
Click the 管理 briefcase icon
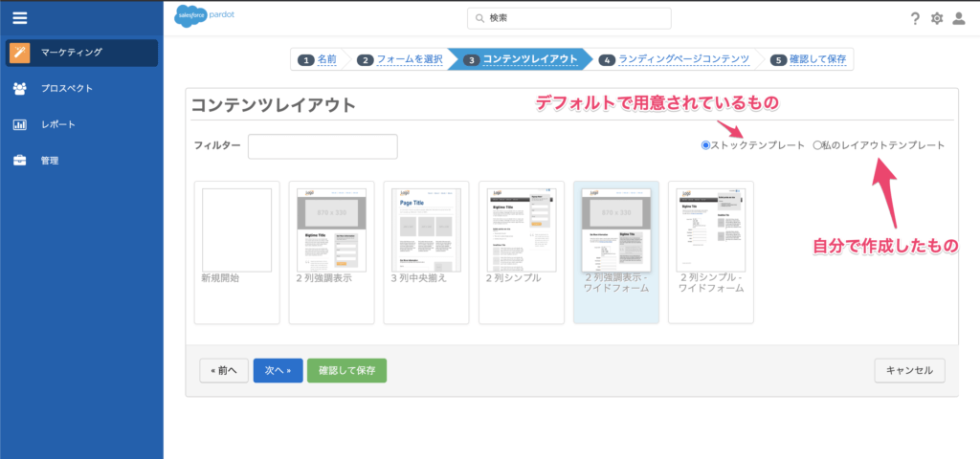pos(19,161)
